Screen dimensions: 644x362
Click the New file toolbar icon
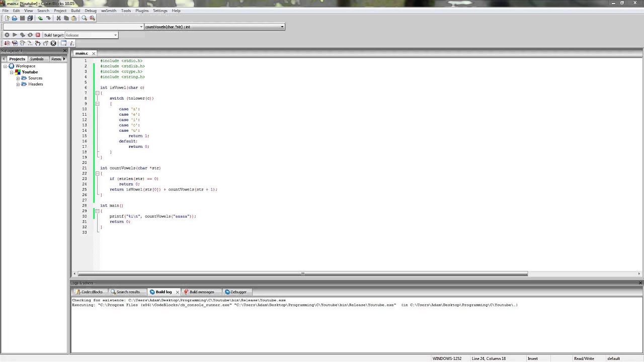[7, 18]
